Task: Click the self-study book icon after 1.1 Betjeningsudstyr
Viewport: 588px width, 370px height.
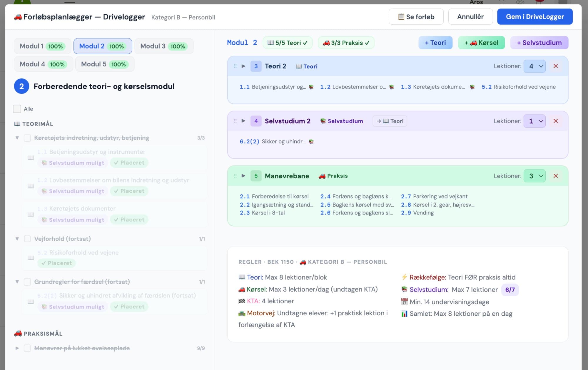Action: coord(311,87)
